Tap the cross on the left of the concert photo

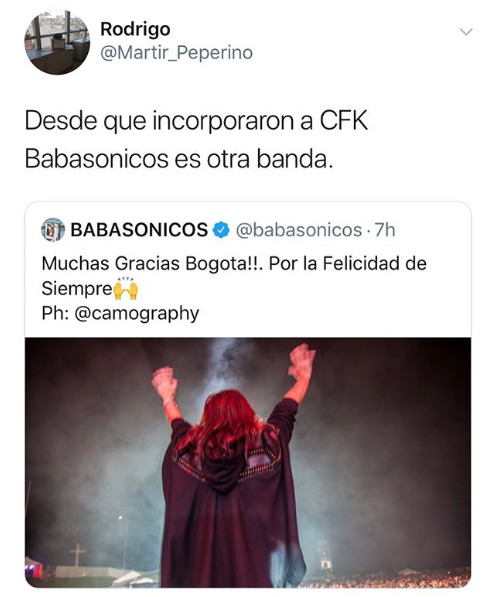[x=77, y=554]
